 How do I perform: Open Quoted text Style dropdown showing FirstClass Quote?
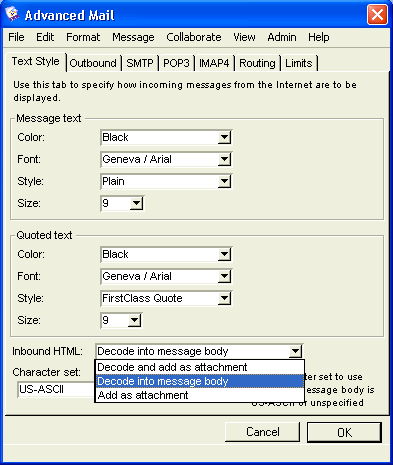tap(166, 298)
